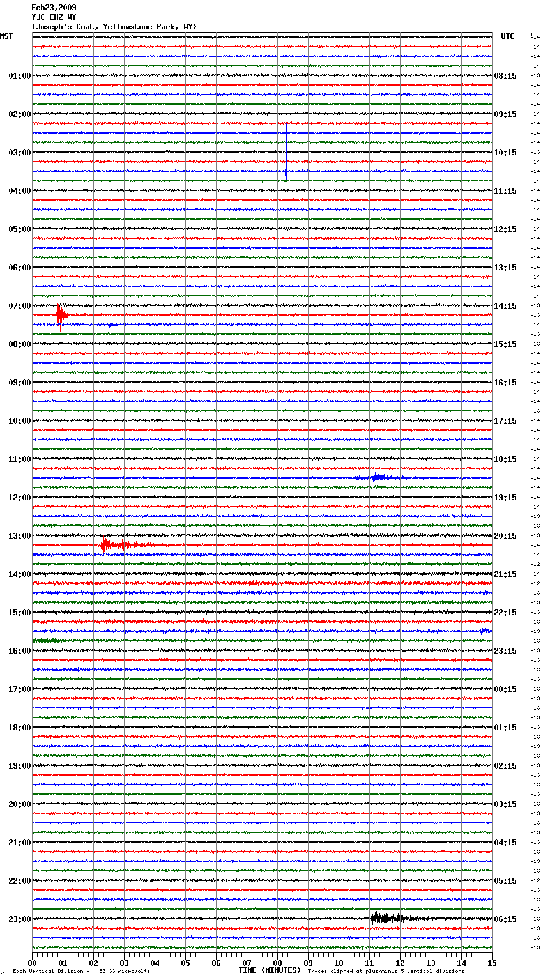Viewport: 543px width, 980px height.
Task: Click the 00:15 UTC time label
Action: [x=505, y=689]
